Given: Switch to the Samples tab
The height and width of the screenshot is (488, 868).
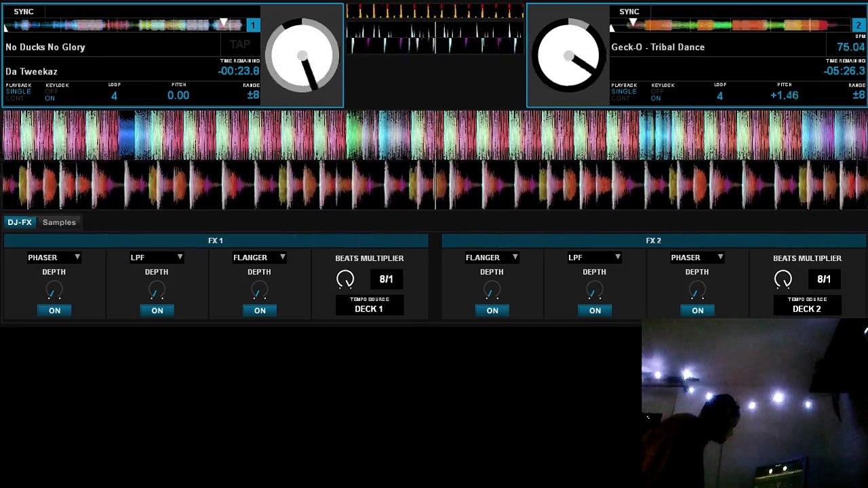Looking at the screenshot, I should pos(59,222).
